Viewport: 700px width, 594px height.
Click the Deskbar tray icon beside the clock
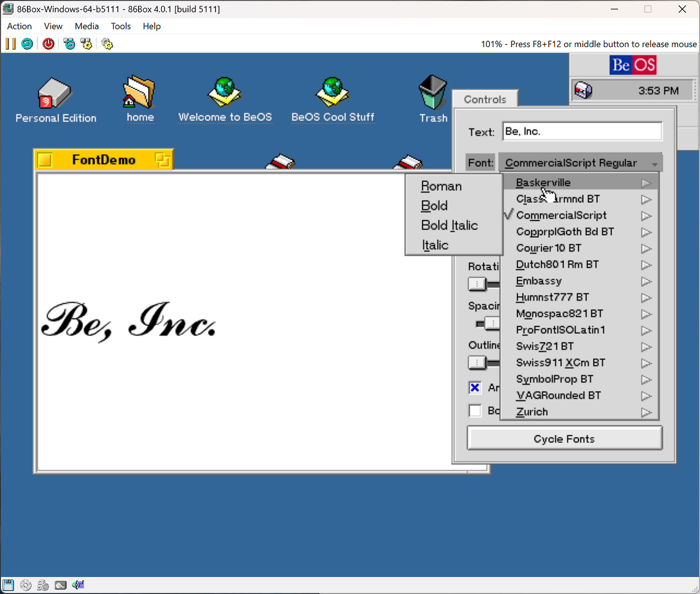click(x=583, y=91)
